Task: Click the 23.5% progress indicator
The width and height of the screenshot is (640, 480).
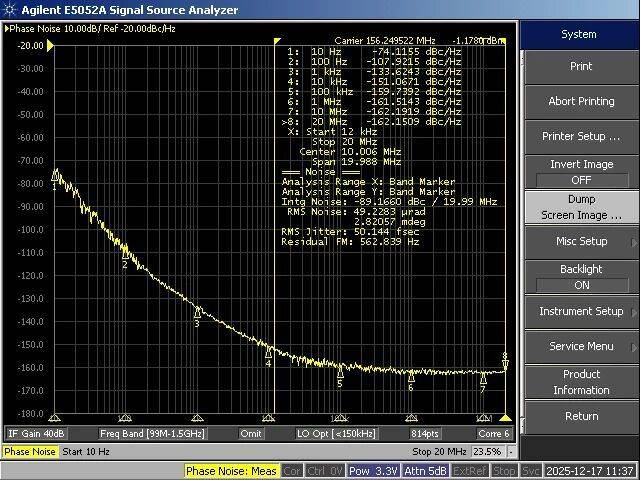Action: [x=487, y=452]
